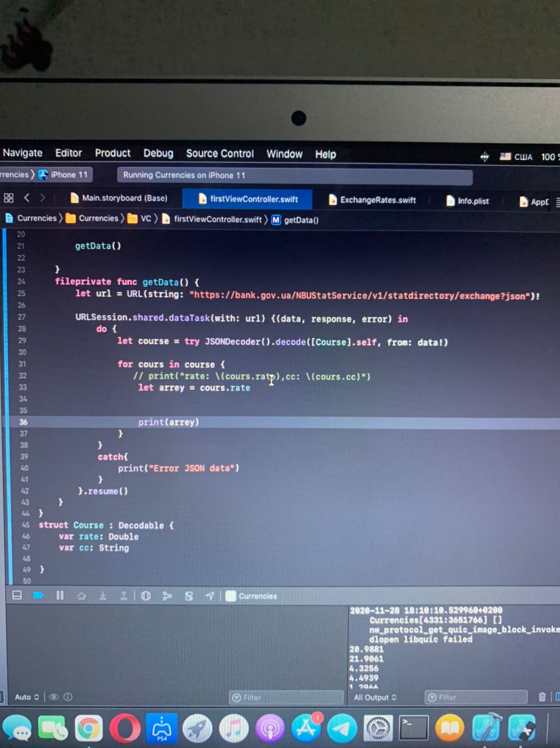Select iPhone 11 run destination
This screenshot has height=748, width=560.
click(63, 175)
